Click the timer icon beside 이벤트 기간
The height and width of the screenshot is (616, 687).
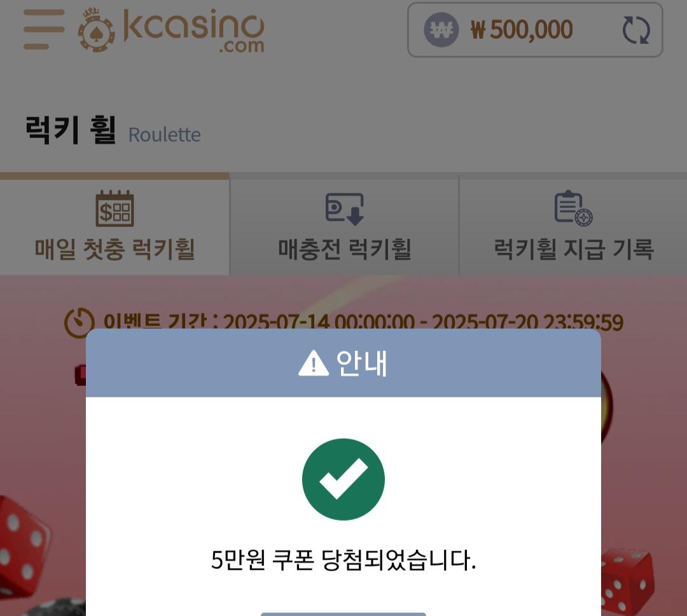pos(80,323)
